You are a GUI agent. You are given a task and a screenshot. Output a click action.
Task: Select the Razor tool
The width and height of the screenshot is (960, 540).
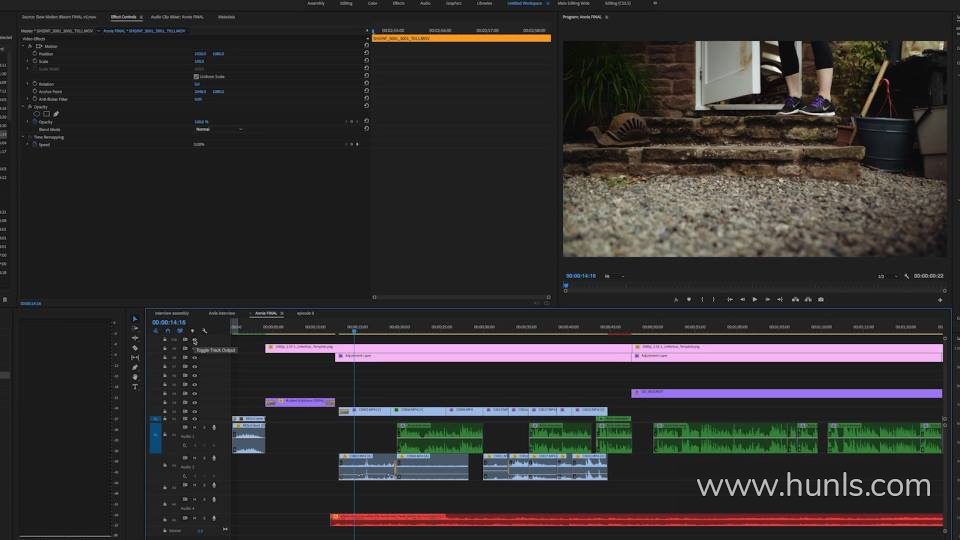135,348
